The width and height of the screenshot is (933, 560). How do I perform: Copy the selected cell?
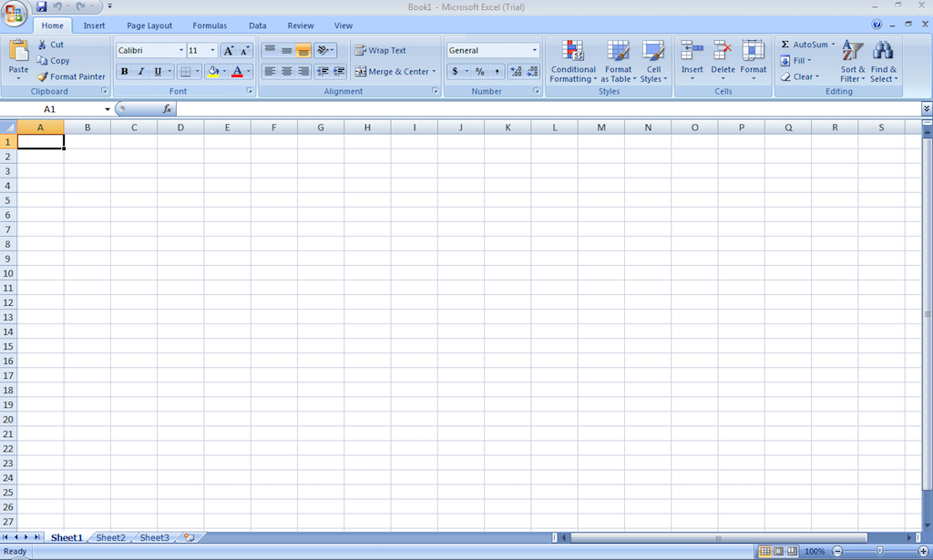coord(53,61)
